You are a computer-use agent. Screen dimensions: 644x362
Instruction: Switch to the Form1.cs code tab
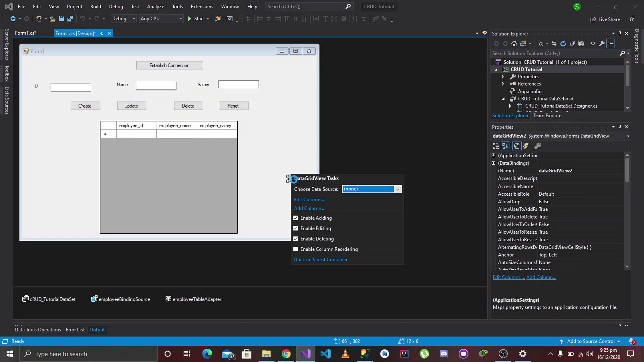point(25,33)
